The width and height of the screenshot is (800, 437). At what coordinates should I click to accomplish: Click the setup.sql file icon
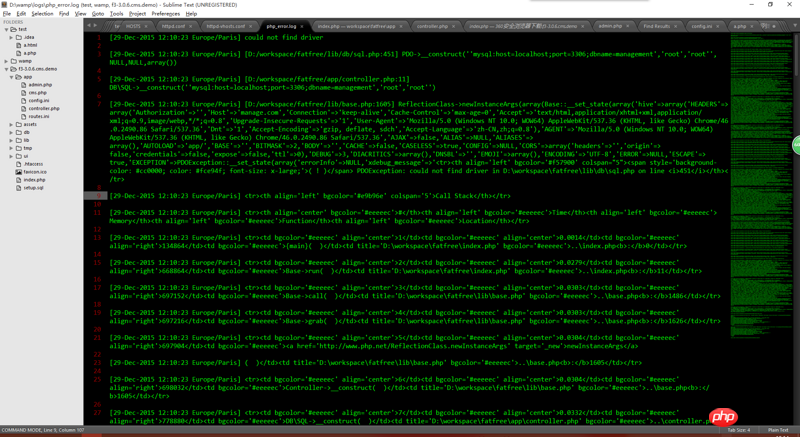point(19,188)
